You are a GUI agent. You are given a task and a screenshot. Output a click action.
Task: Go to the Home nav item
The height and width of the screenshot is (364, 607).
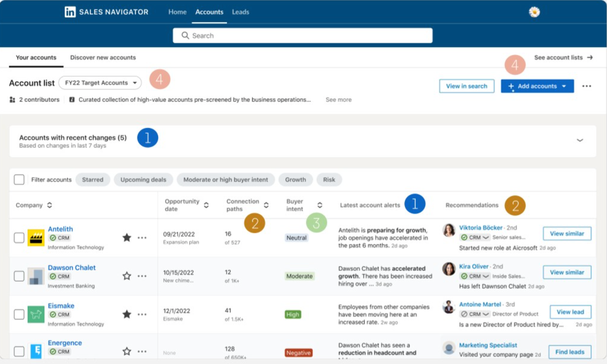pos(177,12)
